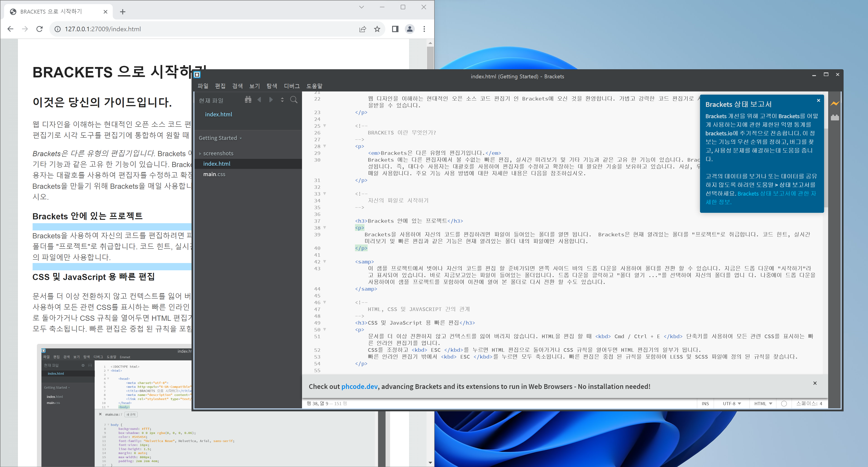Open the Getting Started project dropdown
Viewport: 868px width, 467px height.
[220, 138]
